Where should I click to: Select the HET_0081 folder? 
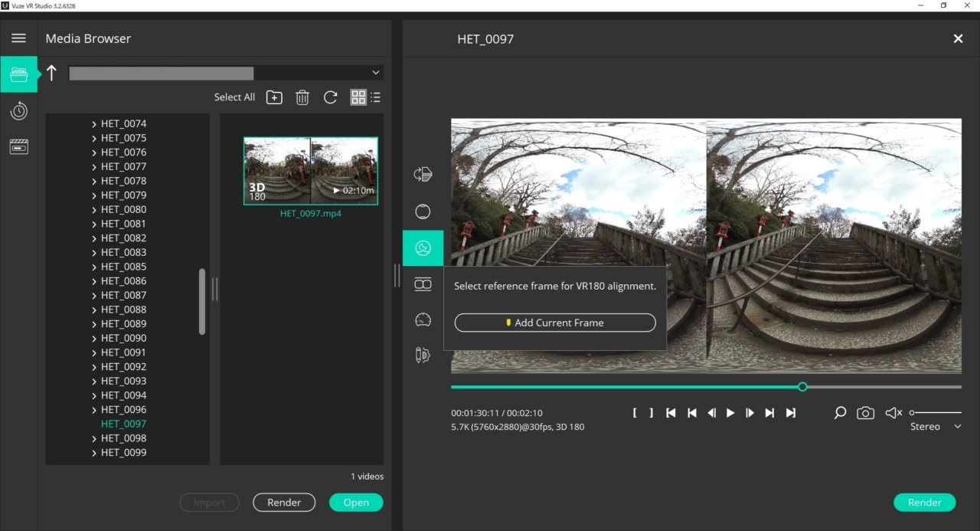click(123, 224)
